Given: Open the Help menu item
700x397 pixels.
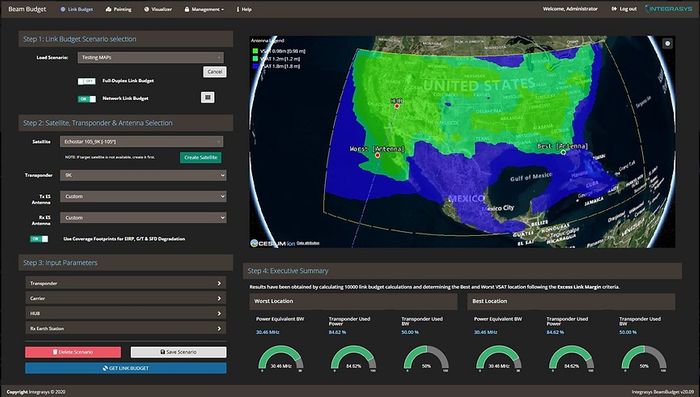Looking at the screenshot, I should coord(244,9).
